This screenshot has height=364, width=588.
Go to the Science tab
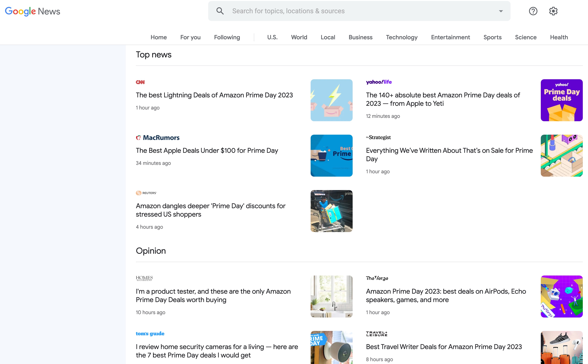coord(526,37)
